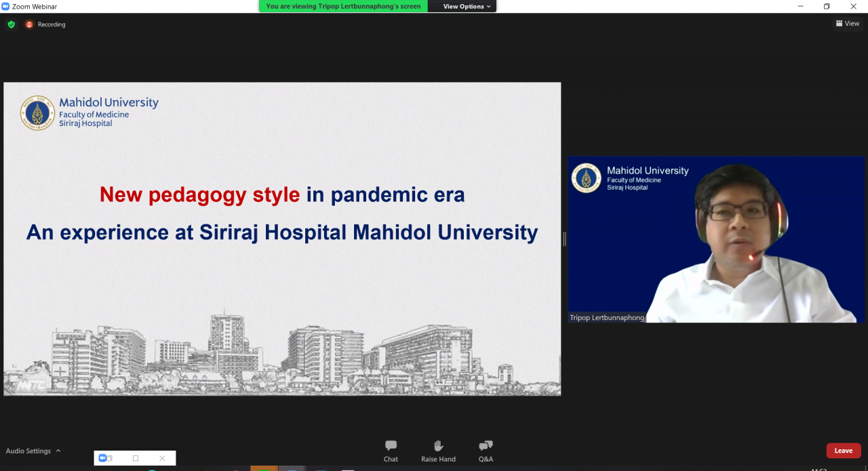Expand Audio Settings caret menu
Screen dimensions: 868x471
58,451
